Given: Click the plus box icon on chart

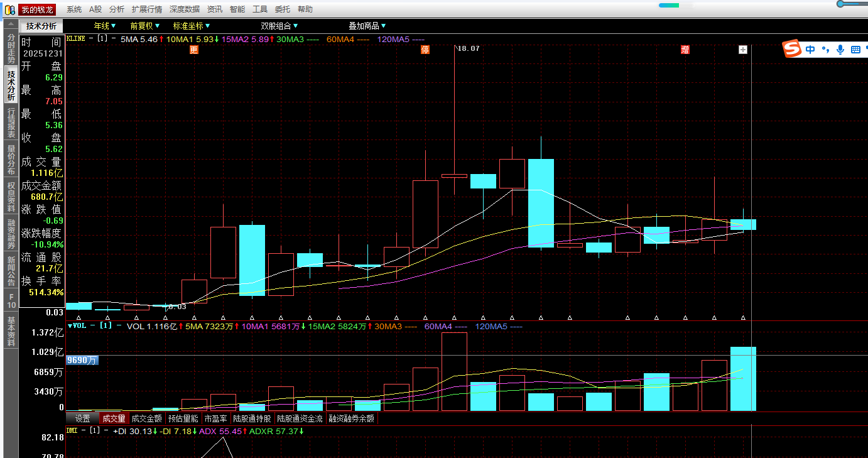Looking at the screenshot, I should [x=743, y=50].
